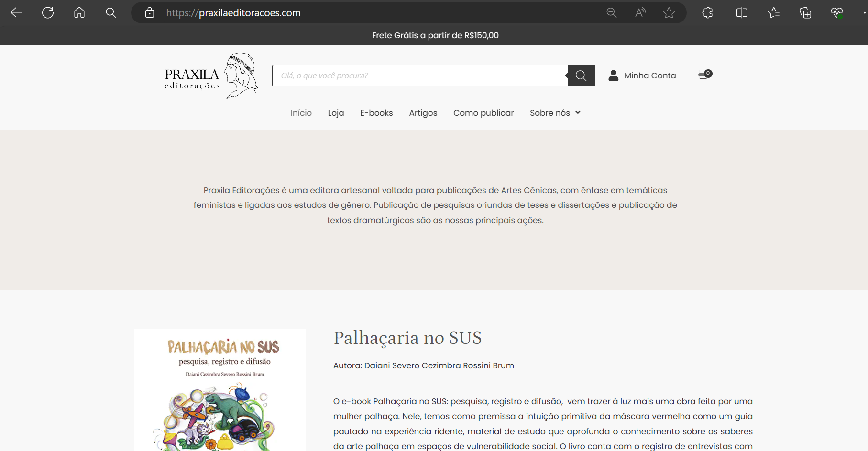
Task: Open the Collections icon
Action: pyautogui.click(x=805, y=13)
